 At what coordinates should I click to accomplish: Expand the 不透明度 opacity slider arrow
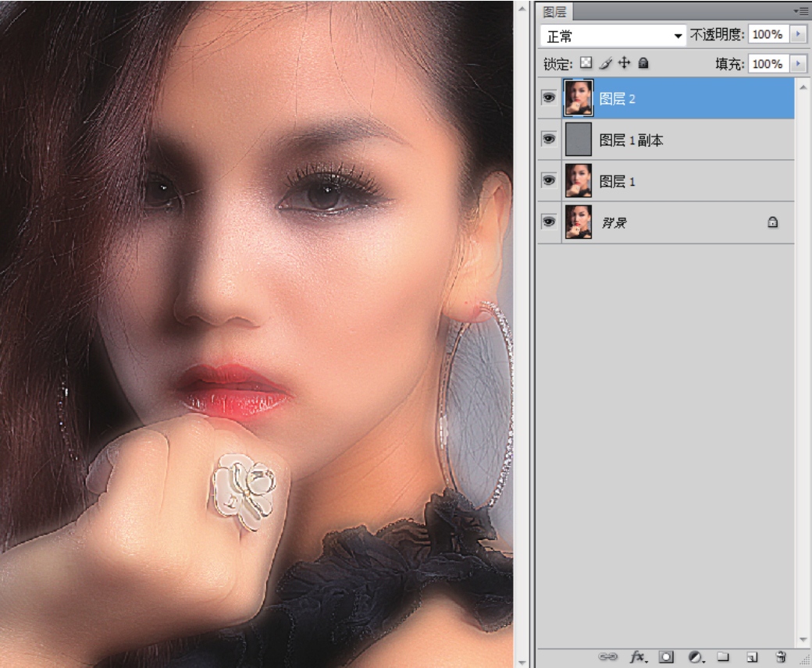(x=798, y=35)
